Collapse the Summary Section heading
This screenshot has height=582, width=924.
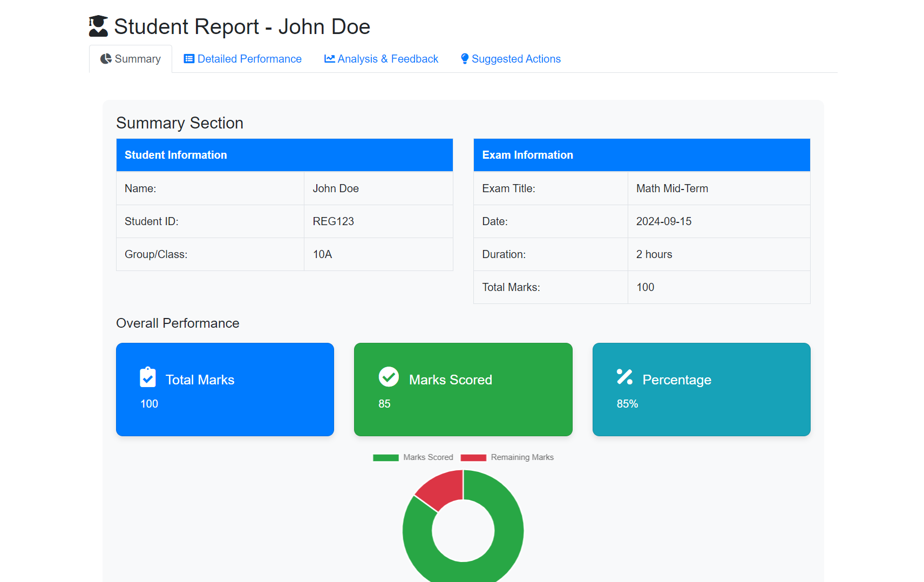tap(180, 123)
